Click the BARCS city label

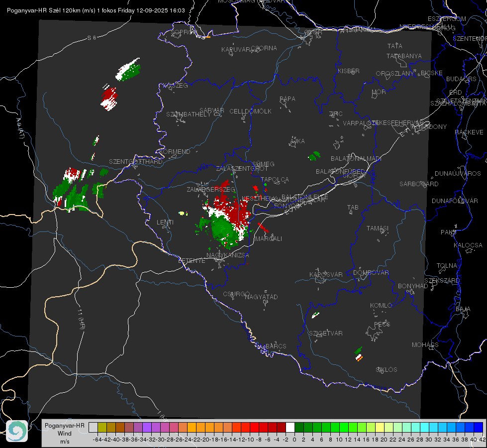click(x=276, y=346)
